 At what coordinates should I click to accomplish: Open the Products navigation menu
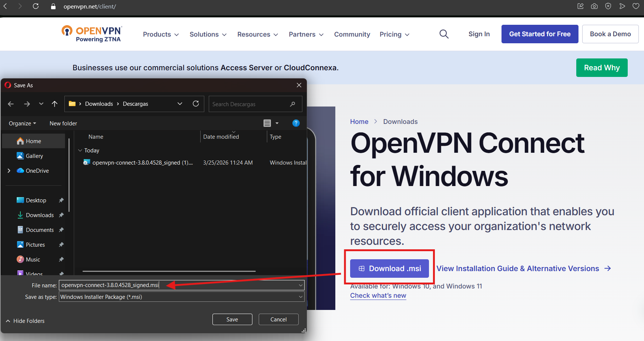(x=161, y=34)
